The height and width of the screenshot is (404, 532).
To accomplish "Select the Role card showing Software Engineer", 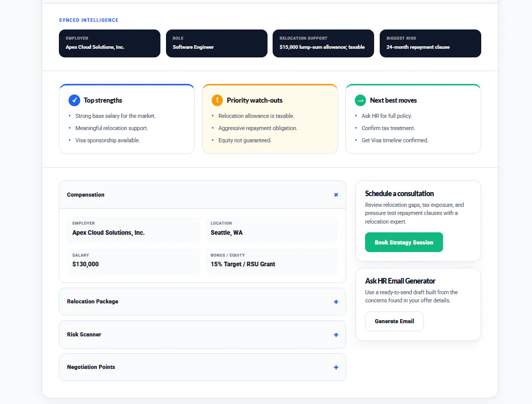I will [216, 44].
